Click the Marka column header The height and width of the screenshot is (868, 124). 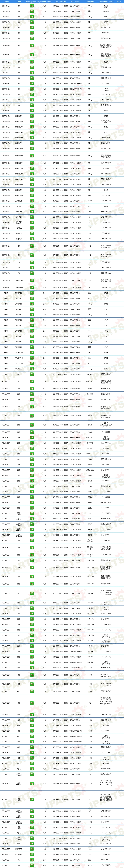point(6,2)
